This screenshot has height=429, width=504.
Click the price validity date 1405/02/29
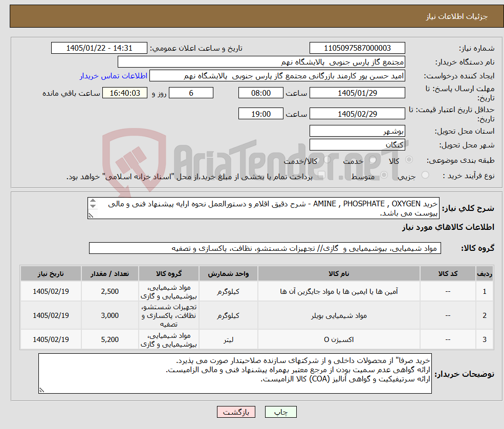point(357,114)
